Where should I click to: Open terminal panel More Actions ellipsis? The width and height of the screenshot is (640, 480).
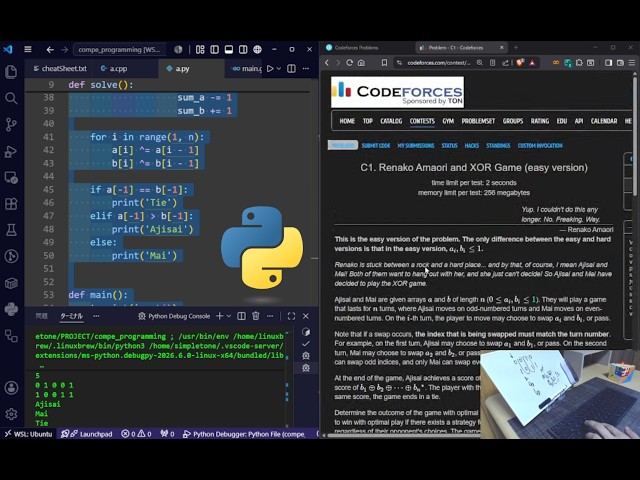pyautogui.click(x=270, y=316)
